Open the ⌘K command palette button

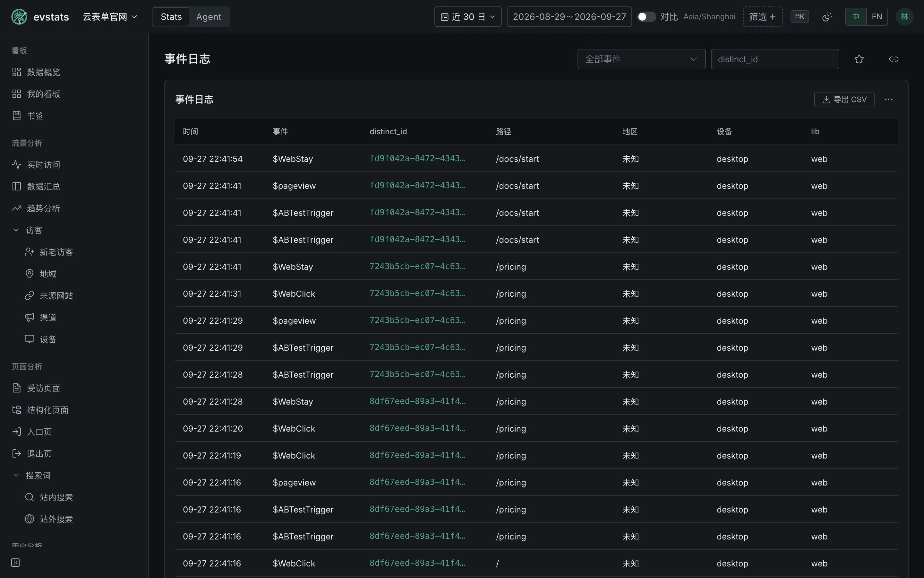[800, 17]
